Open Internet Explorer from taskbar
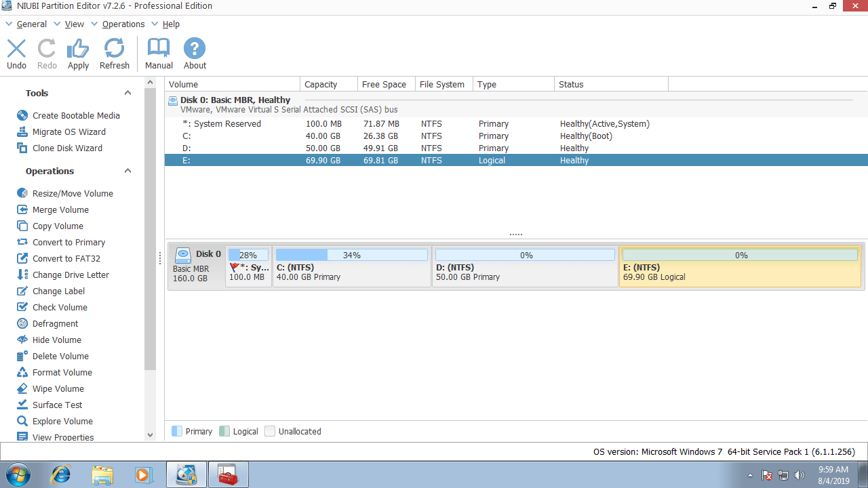868x488 pixels. (x=61, y=474)
